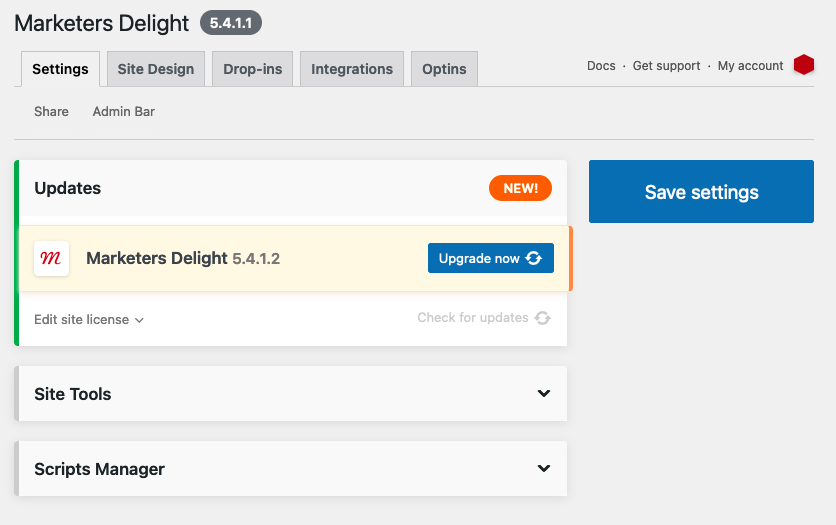Image resolution: width=836 pixels, height=525 pixels.
Task: Click the Upgrade now button
Action: tap(491, 258)
